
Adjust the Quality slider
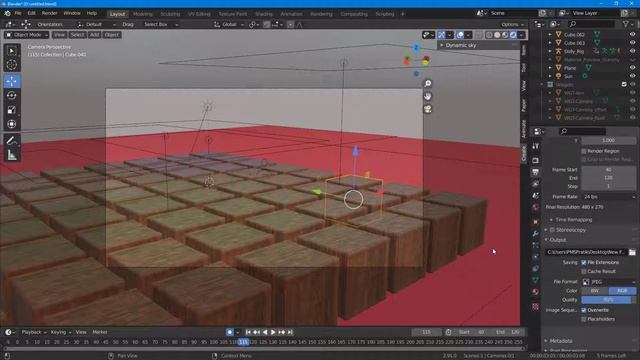point(609,300)
